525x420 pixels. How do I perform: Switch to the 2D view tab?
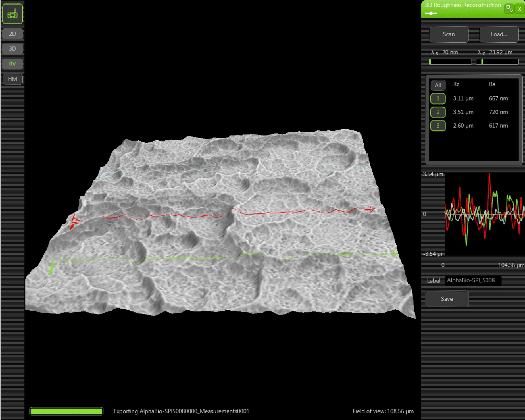tap(13, 34)
